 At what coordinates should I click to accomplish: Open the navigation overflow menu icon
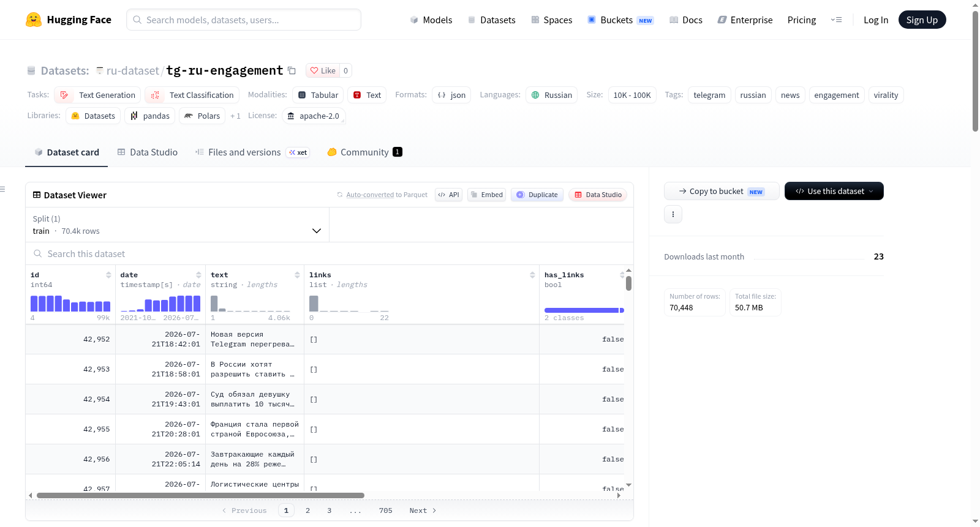836,20
